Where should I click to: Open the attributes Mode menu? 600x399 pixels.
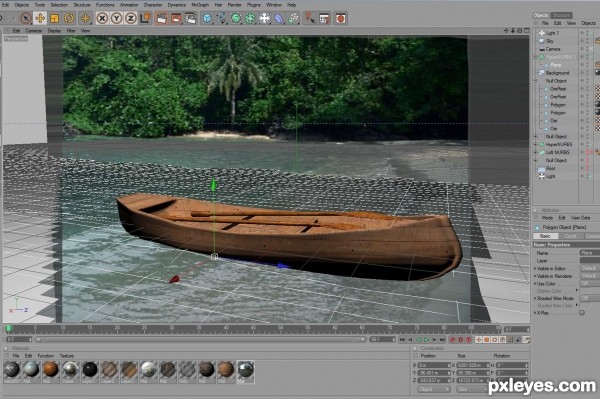click(547, 218)
